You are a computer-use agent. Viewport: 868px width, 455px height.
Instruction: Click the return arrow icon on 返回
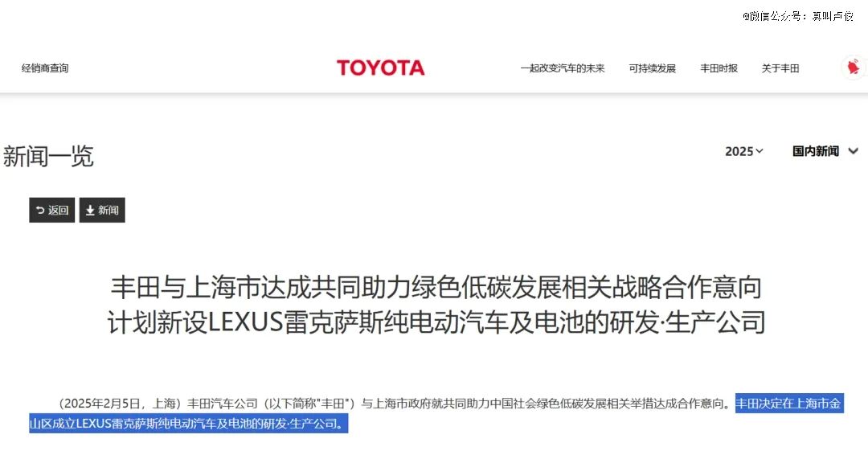(x=40, y=211)
